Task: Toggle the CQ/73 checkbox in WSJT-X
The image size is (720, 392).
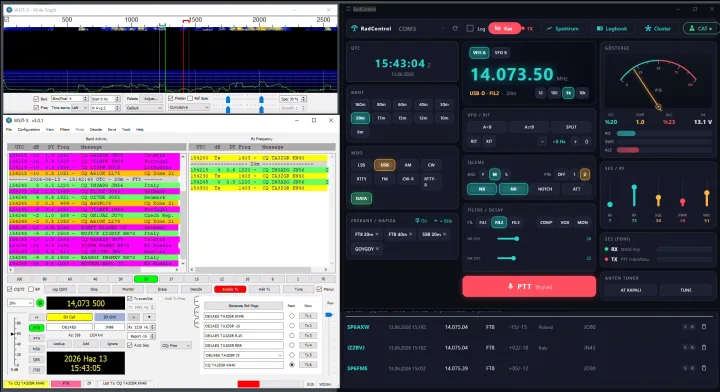Action: click(10, 289)
